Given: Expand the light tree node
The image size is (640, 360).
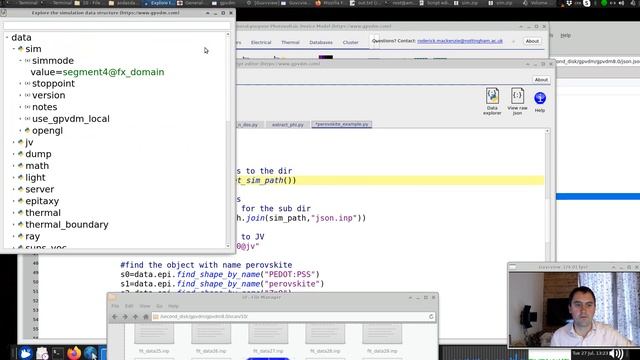Looking at the screenshot, I should [13, 178].
